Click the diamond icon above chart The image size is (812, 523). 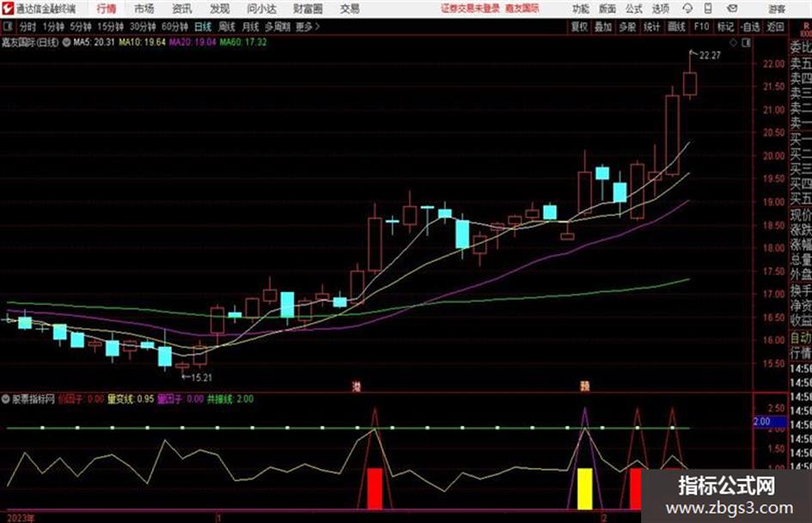coord(734,43)
